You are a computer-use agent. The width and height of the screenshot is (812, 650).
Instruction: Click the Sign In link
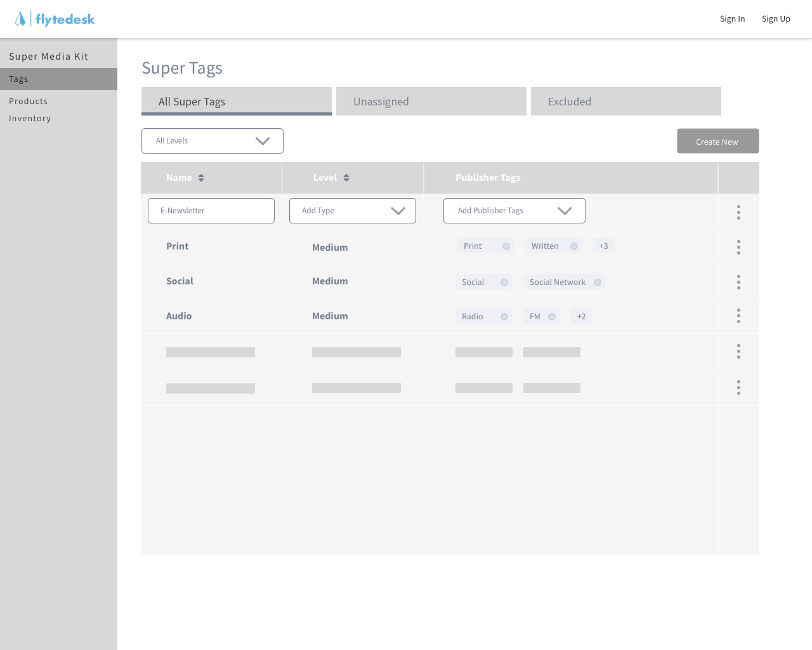click(733, 19)
